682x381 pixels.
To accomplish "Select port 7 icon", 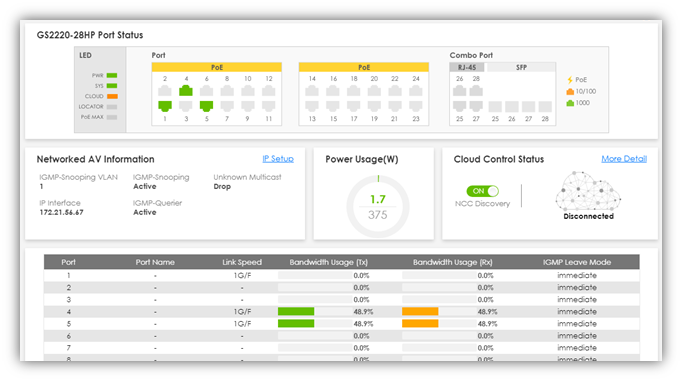I will coord(227,106).
